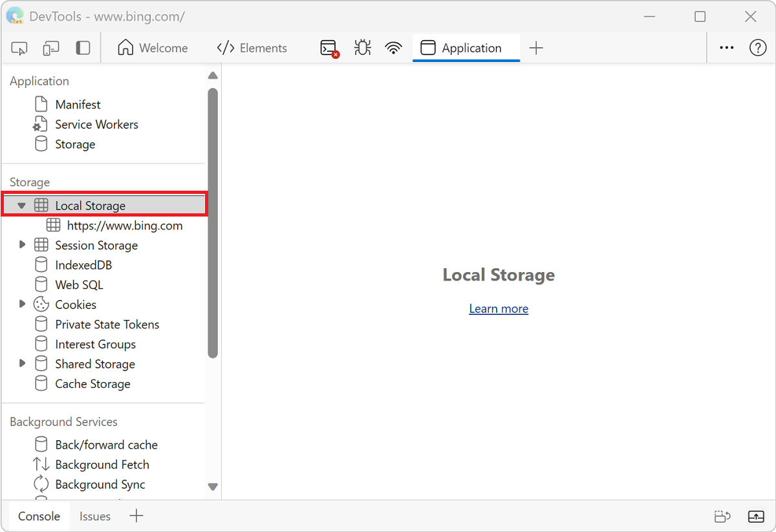The image size is (776, 532).
Task: Select the inspect element tool icon
Action: (19, 48)
